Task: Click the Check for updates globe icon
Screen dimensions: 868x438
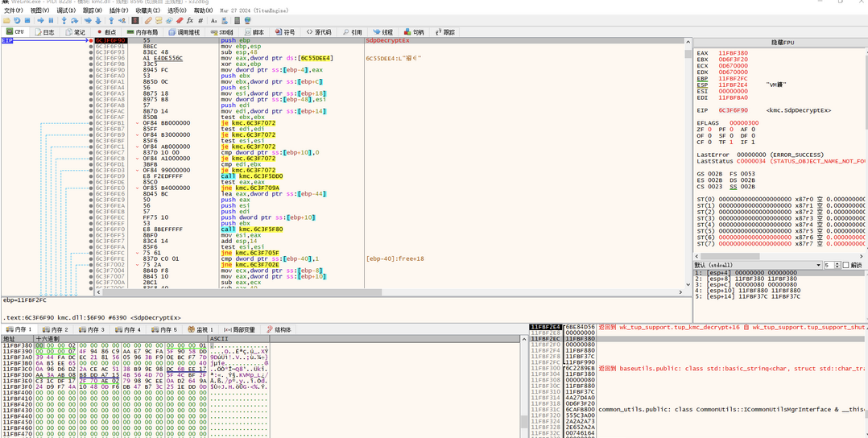Action: click(x=247, y=20)
